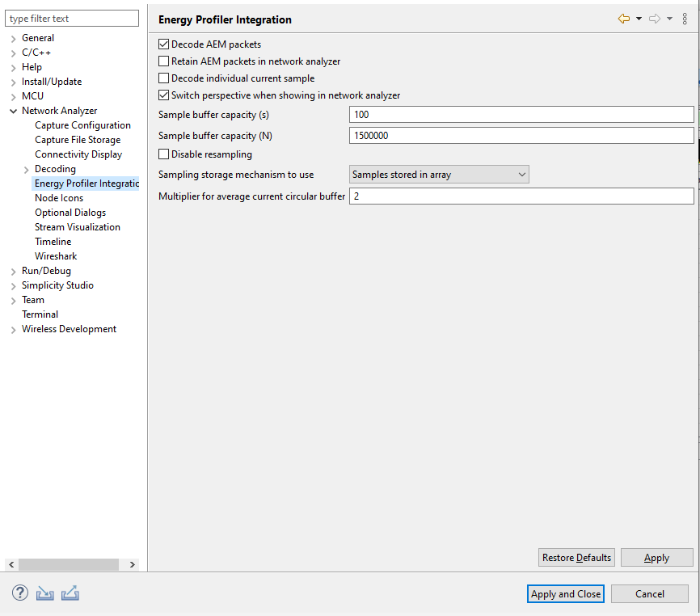Click the export preferences icon

(x=70, y=593)
